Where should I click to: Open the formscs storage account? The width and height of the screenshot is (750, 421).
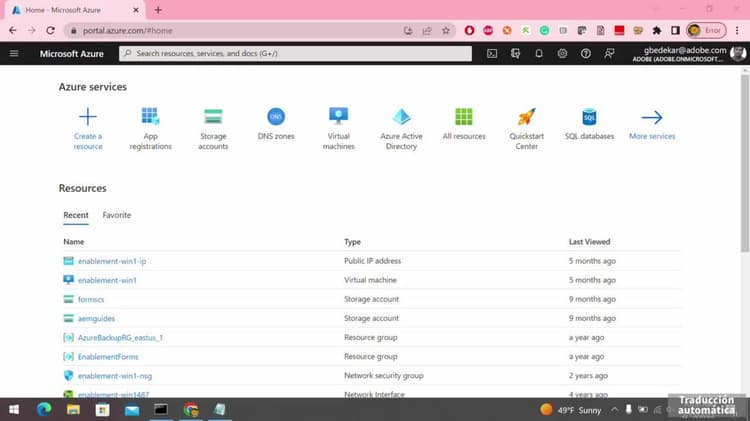[x=91, y=299]
